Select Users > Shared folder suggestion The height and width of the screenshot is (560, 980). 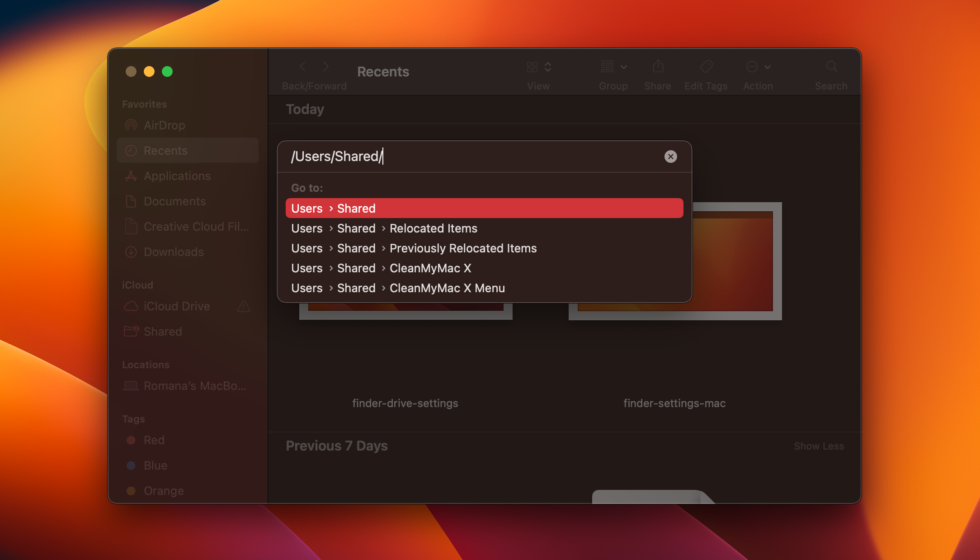click(x=485, y=208)
